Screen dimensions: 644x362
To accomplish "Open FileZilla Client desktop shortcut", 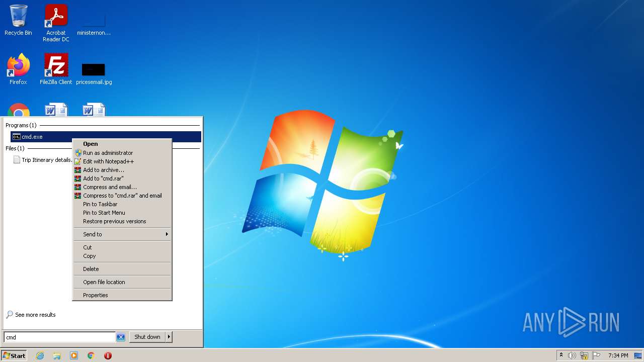I will point(56,69).
